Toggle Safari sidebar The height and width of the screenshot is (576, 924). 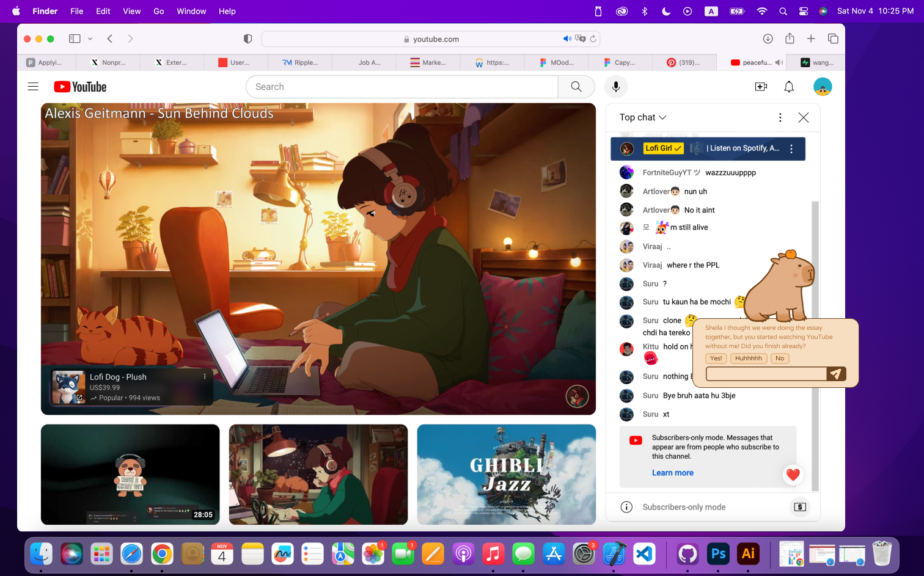click(x=75, y=38)
